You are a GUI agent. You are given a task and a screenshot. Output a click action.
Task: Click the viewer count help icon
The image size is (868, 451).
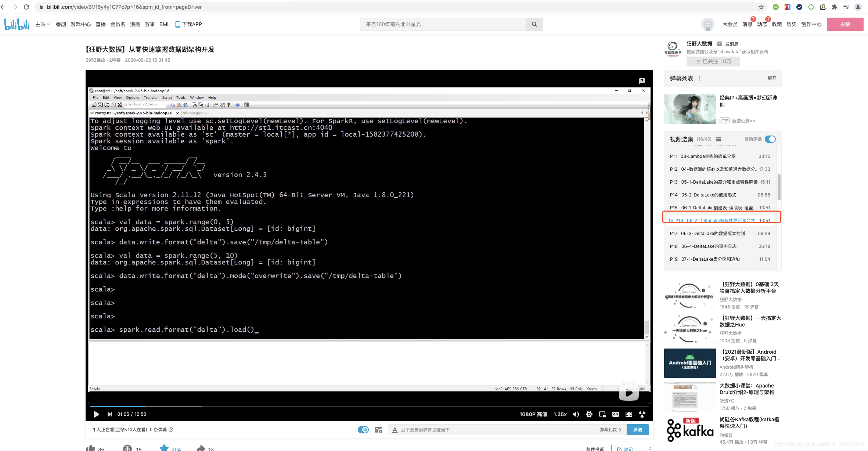pyautogui.click(x=171, y=430)
